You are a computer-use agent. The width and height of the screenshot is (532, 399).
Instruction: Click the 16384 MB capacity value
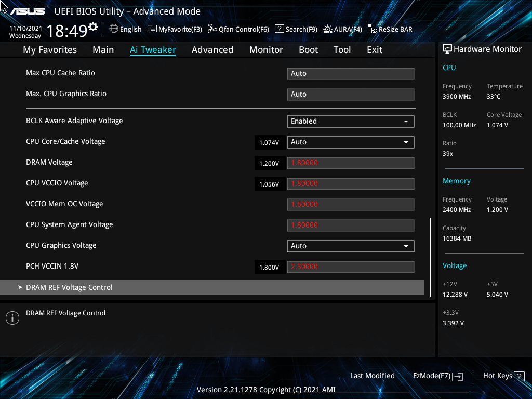pos(457,238)
